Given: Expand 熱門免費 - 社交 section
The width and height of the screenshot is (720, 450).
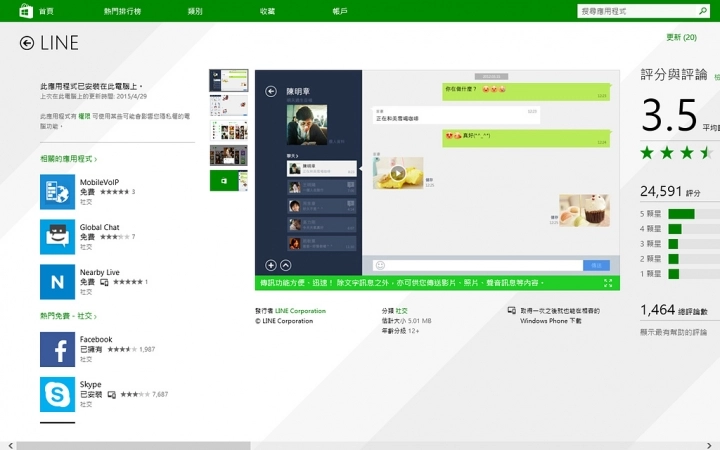Looking at the screenshot, I should pos(68,316).
